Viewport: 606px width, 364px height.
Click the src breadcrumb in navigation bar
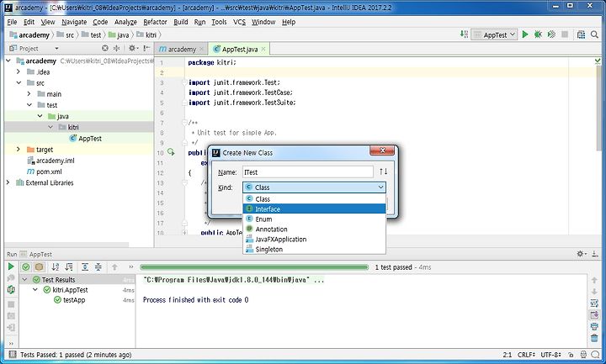[x=66, y=34]
